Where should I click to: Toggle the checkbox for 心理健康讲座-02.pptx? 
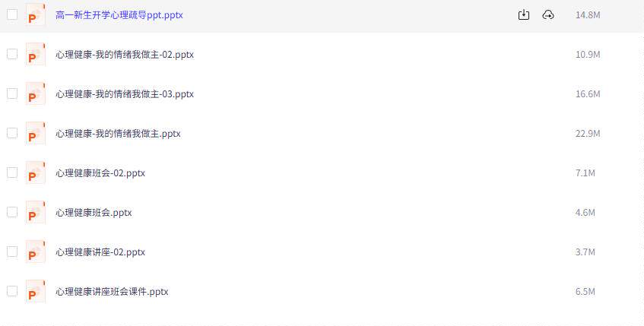(12, 252)
